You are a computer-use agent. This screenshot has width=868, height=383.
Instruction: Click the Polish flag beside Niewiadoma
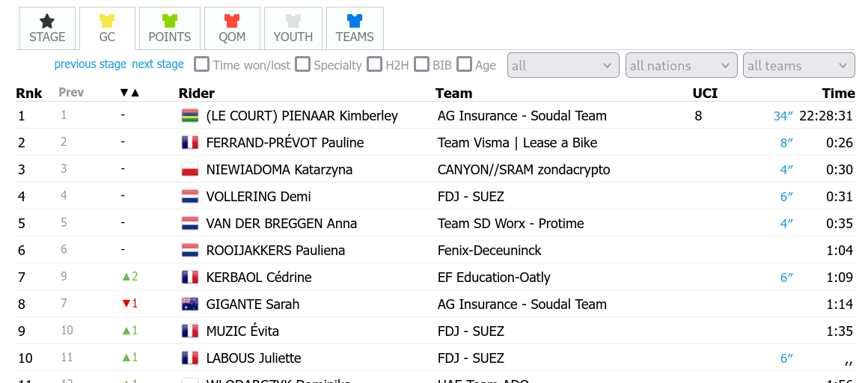pos(190,169)
